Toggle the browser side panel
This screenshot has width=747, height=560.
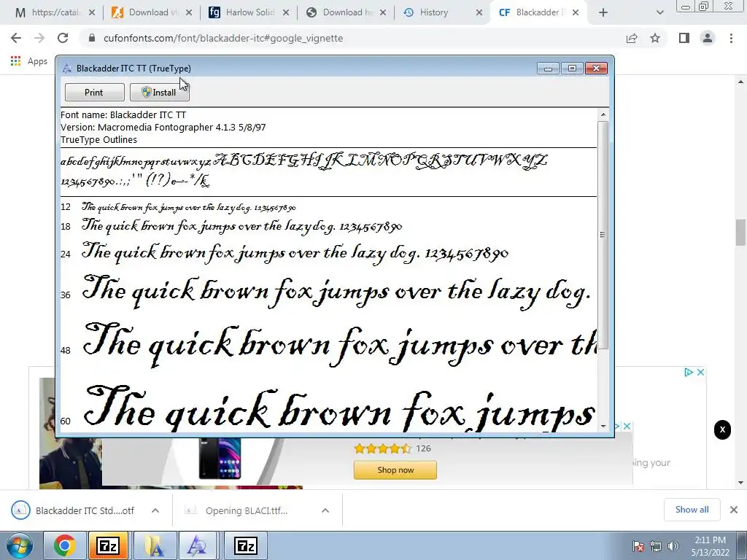[684, 38]
